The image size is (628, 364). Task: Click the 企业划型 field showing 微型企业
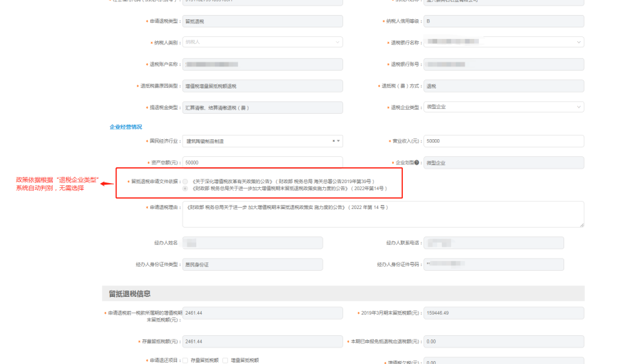point(504,162)
